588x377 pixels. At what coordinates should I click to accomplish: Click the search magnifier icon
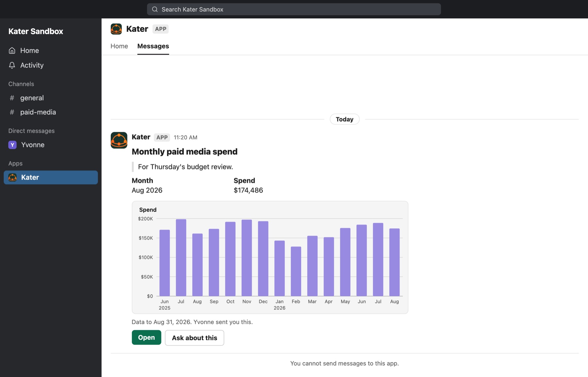155,9
